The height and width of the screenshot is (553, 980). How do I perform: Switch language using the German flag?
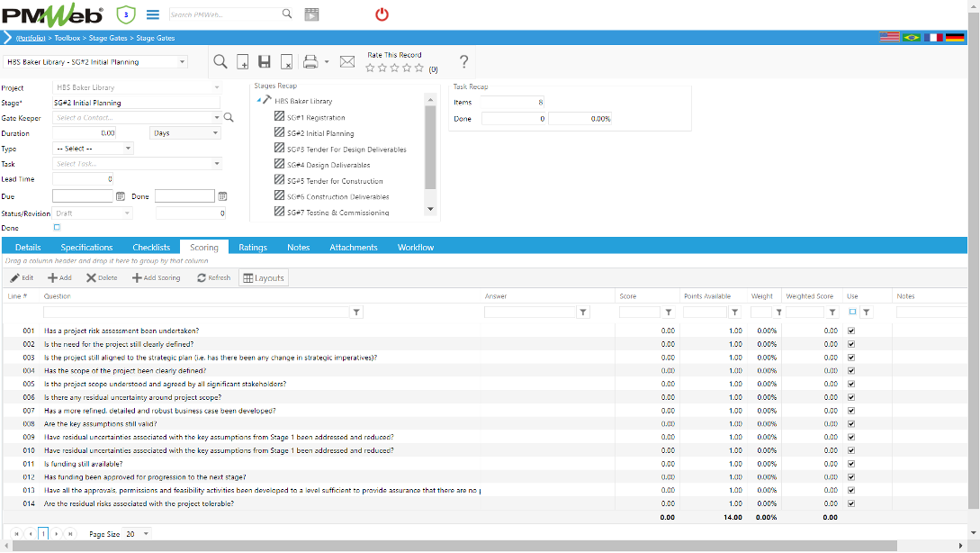(955, 38)
